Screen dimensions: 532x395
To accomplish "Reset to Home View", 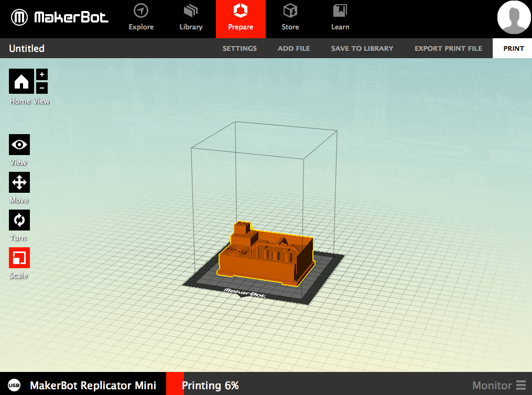I will (x=21, y=81).
